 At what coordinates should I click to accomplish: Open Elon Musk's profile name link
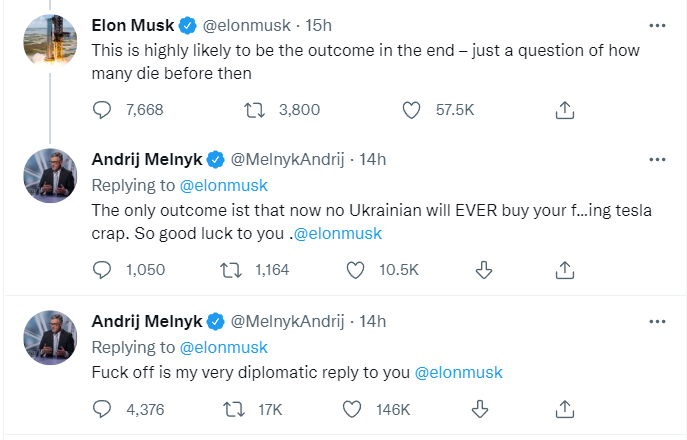[x=131, y=24]
